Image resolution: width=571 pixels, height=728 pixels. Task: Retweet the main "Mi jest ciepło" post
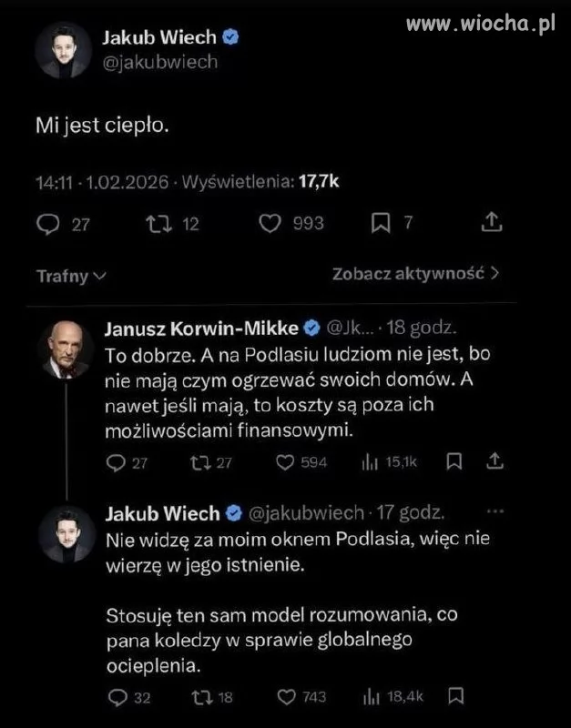pyautogui.click(x=158, y=224)
